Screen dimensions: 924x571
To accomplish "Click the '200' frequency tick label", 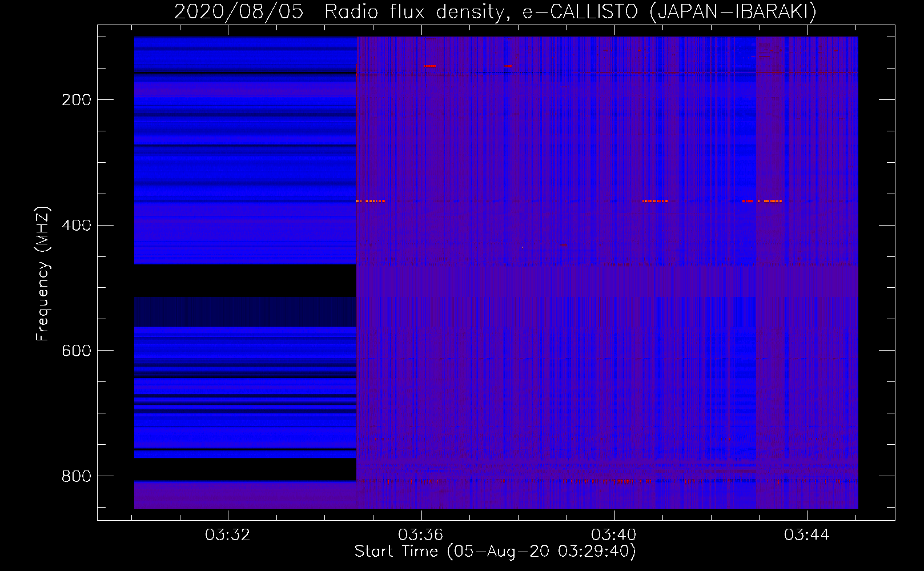I will [77, 100].
